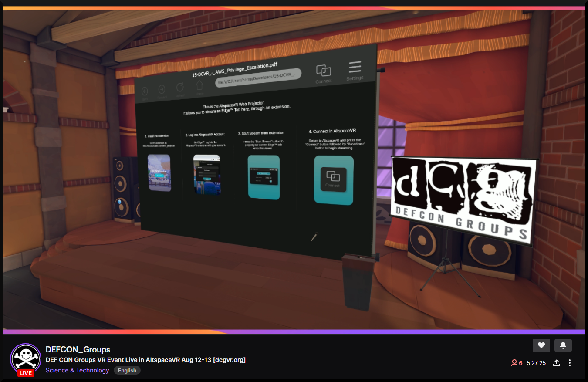Screen dimensions: 588x382
Task: Open the Science & Technology category link
Action: point(77,370)
